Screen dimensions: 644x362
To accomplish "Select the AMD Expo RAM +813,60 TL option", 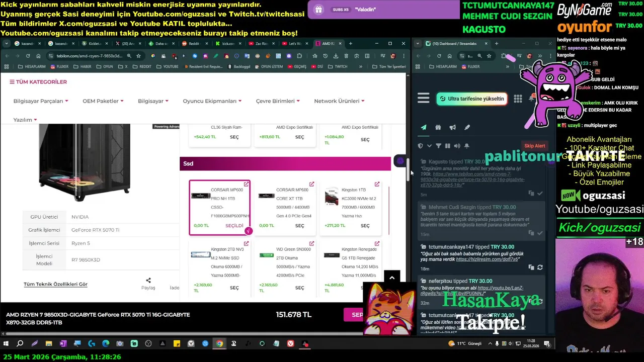I will [x=299, y=137].
